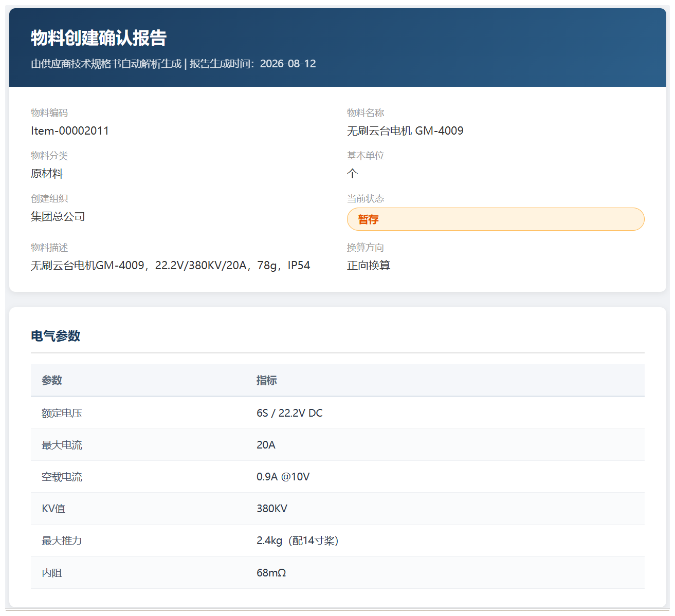Click the 当前状态 field label
Viewport: 675px width, 616px height.
[x=366, y=199]
